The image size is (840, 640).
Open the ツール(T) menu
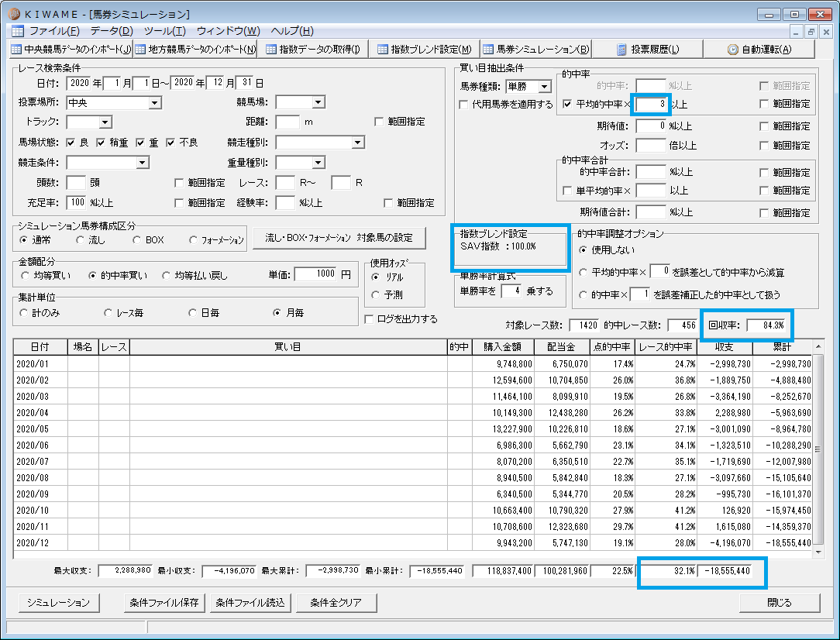tap(164, 31)
